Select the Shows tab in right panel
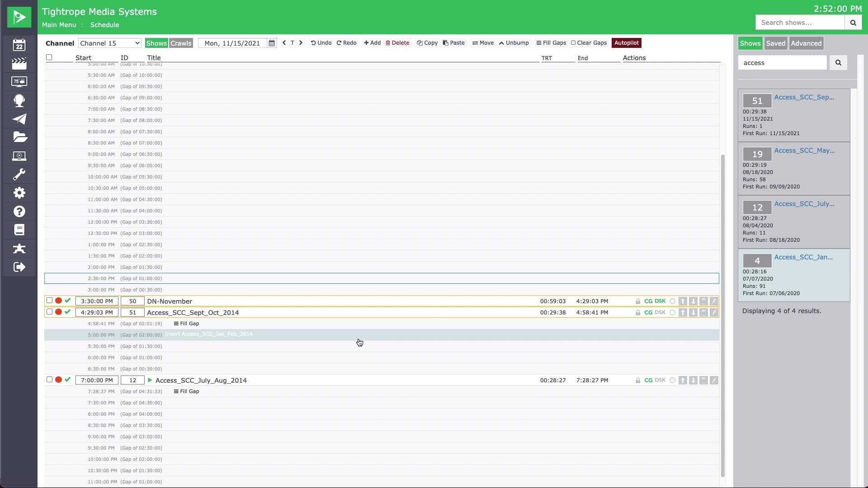Screen dimensions: 868x488 coord(750,43)
